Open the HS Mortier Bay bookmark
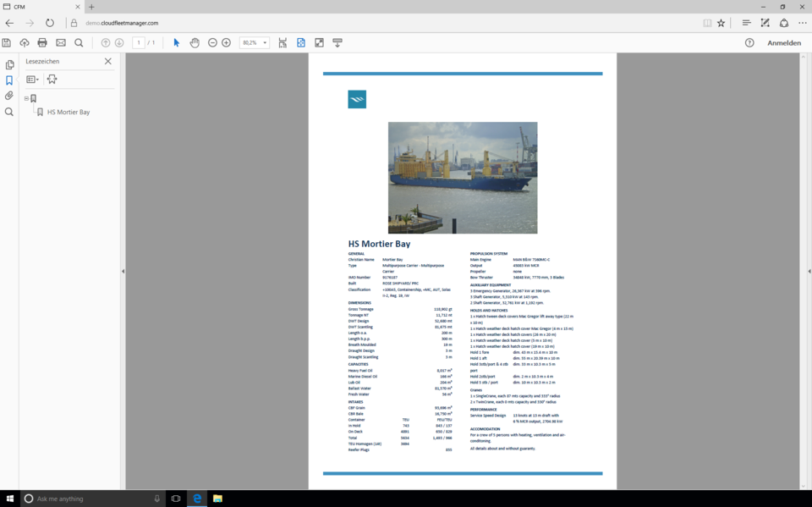This screenshot has width=812, height=507. pyautogui.click(x=68, y=112)
